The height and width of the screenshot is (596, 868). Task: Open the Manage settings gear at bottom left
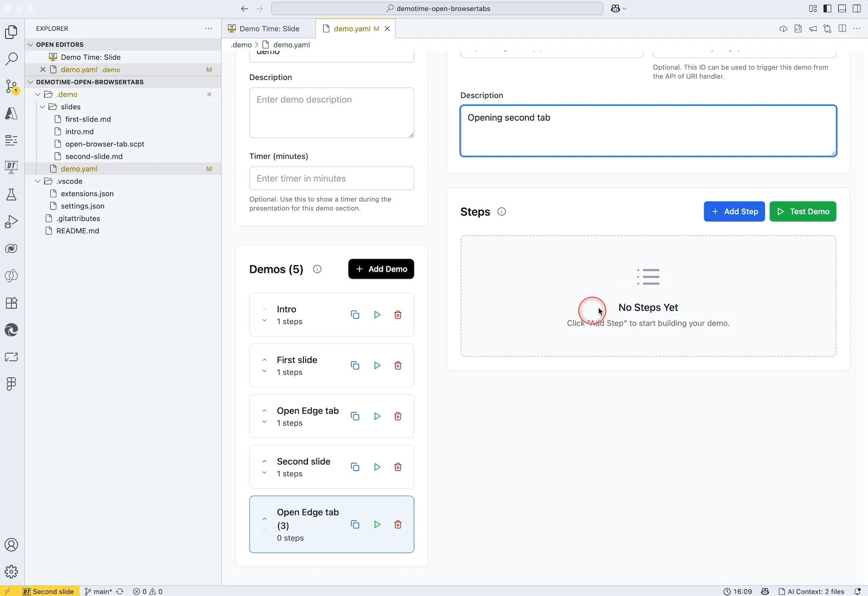pyautogui.click(x=11, y=572)
